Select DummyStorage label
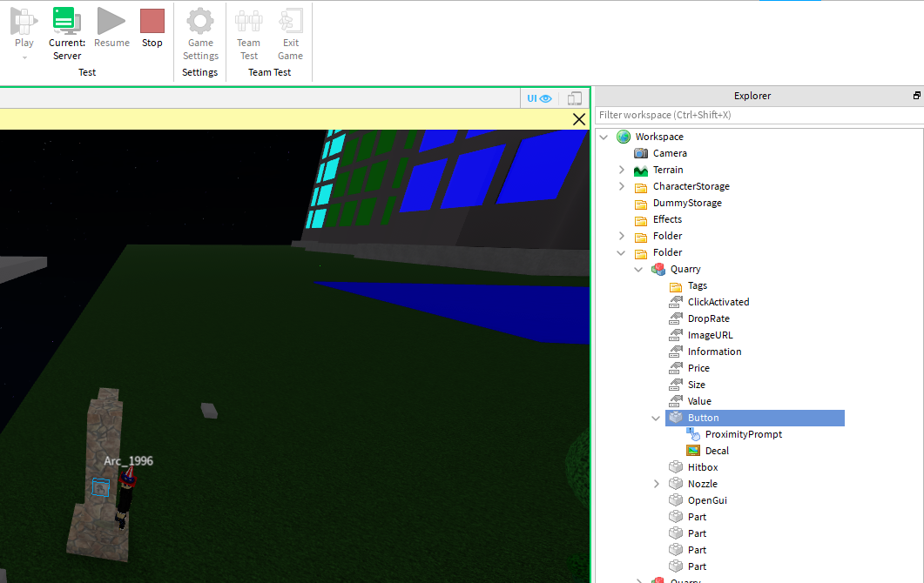The image size is (924, 583). [687, 203]
